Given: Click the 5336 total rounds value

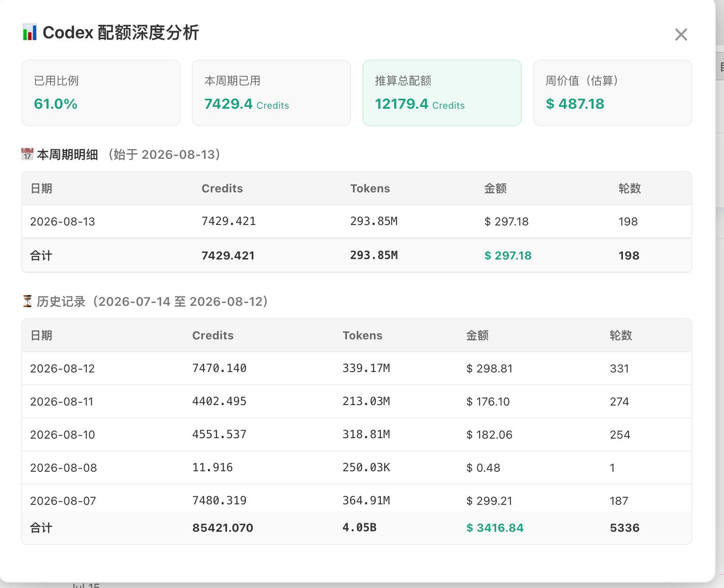Looking at the screenshot, I should pos(624,528).
